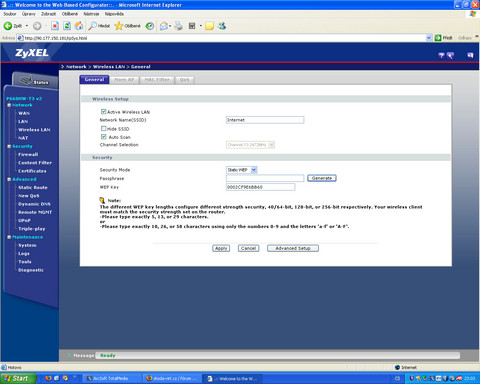Viewport: 480px width, 384px height.
Task: Click the Stop loading icon with red X
Action: tap(55, 26)
